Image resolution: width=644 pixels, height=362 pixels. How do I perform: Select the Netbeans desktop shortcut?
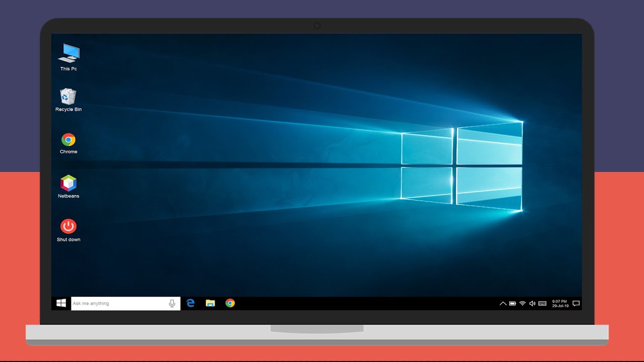(68, 183)
